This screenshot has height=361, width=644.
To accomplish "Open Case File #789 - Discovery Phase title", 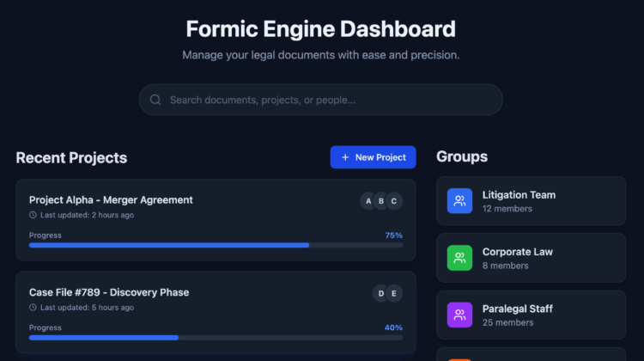I will click(x=109, y=292).
